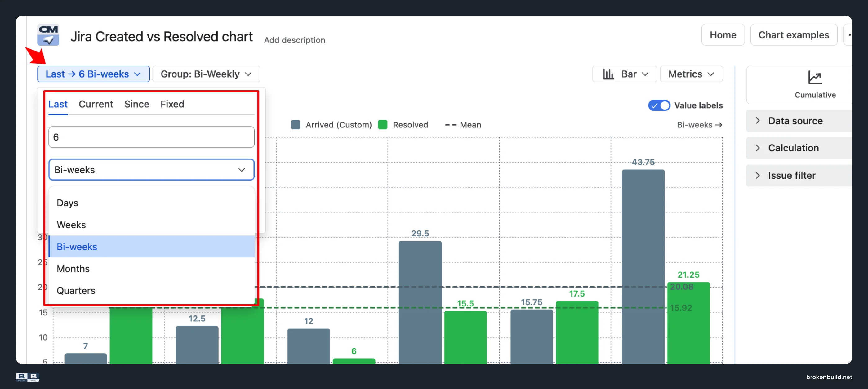
Task: Expand the Data source section
Action: point(799,121)
